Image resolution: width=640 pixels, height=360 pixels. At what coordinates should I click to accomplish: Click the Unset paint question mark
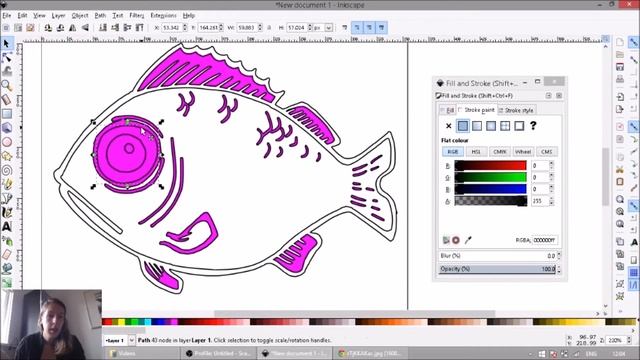pos(533,126)
